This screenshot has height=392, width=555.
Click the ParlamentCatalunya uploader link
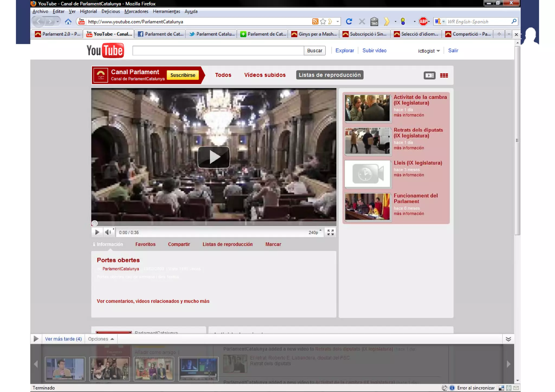121,269
